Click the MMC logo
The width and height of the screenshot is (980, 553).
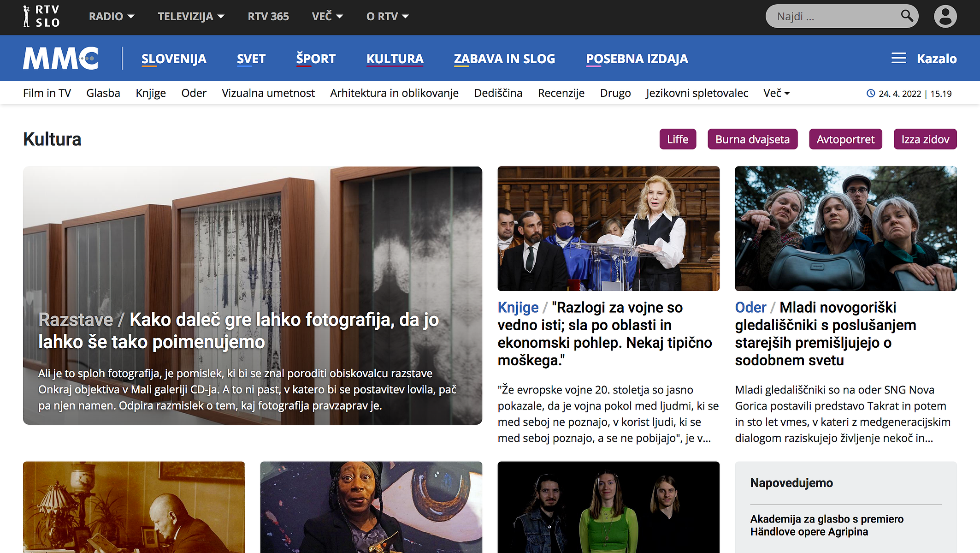tap(61, 58)
